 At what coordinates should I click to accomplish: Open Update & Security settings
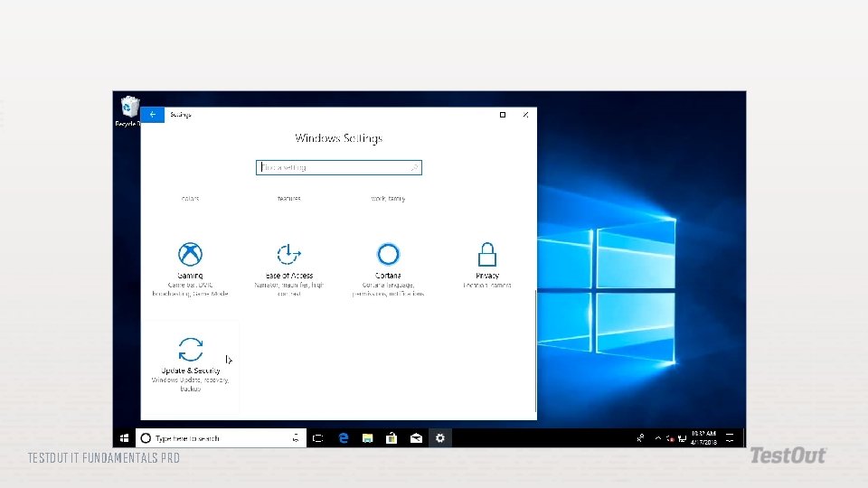[190, 364]
